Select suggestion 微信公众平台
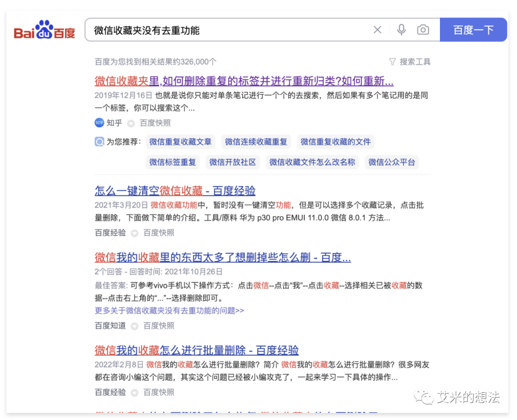 392,162
